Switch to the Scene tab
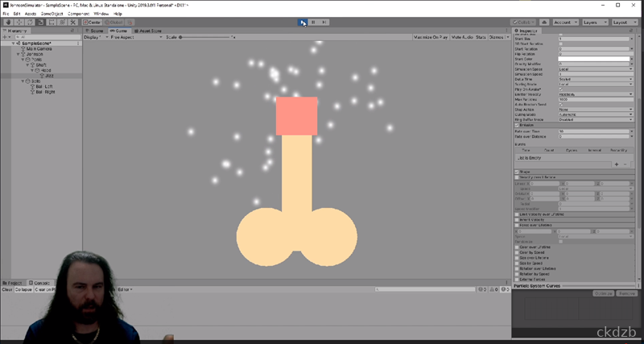Screen dimensions: 644x344 94,31
